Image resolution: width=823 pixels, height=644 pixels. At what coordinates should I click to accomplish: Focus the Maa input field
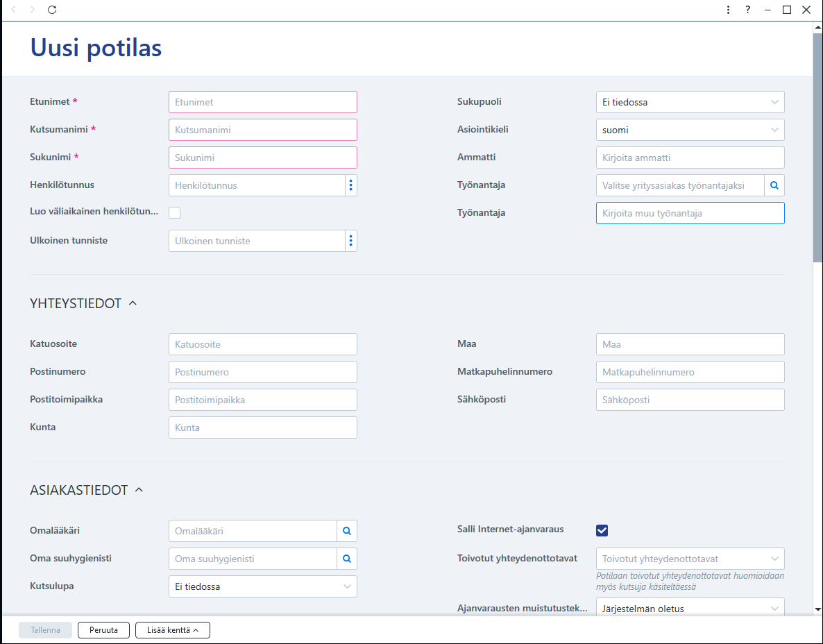(x=690, y=344)
